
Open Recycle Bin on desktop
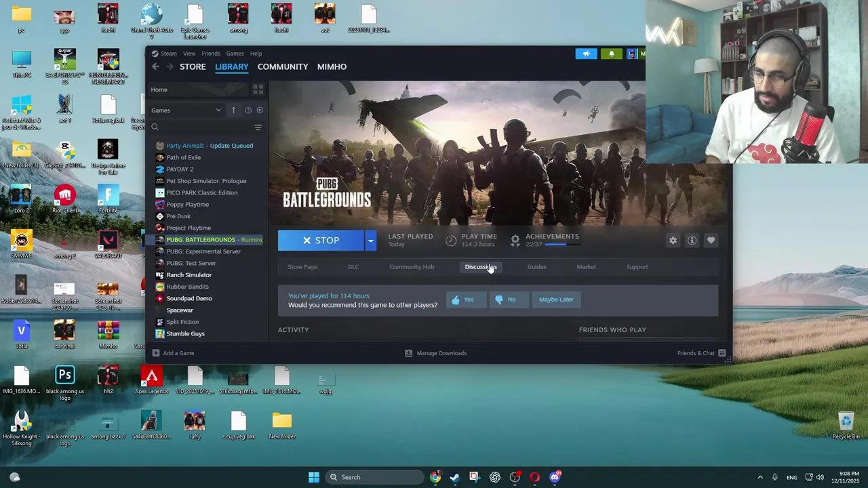(846, 425)
